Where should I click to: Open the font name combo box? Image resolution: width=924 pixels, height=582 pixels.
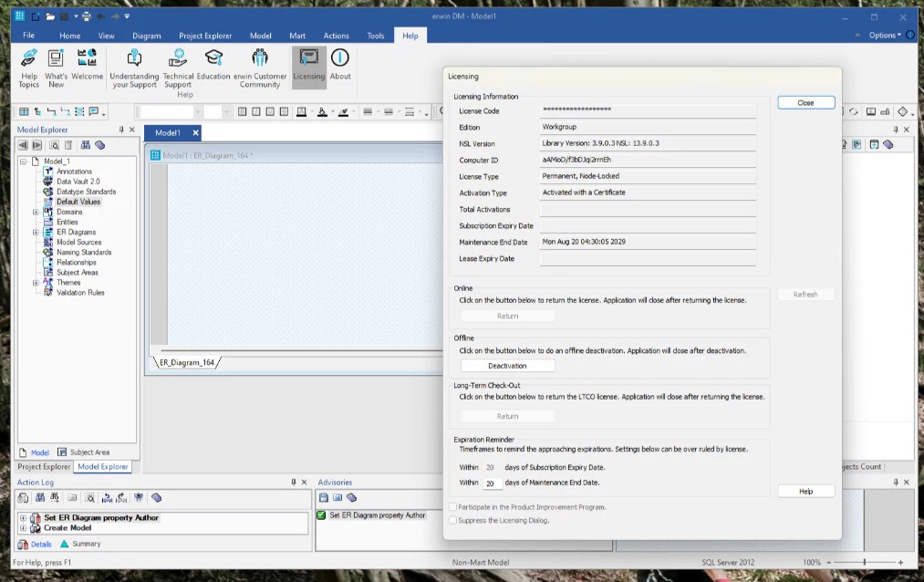coord(171,112)
